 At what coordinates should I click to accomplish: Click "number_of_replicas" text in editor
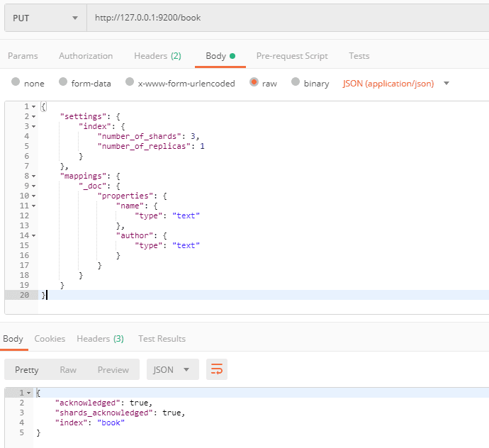[x=144, y=146]
